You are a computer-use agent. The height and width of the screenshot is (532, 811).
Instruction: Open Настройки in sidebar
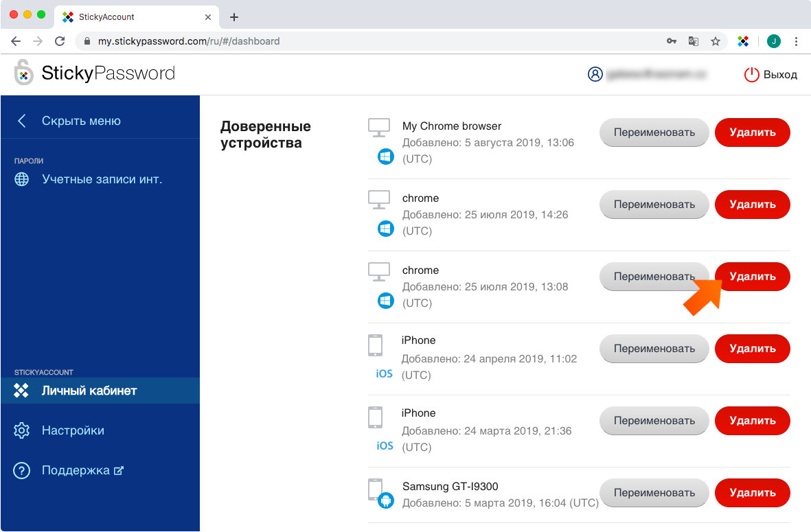pos(73,430)
